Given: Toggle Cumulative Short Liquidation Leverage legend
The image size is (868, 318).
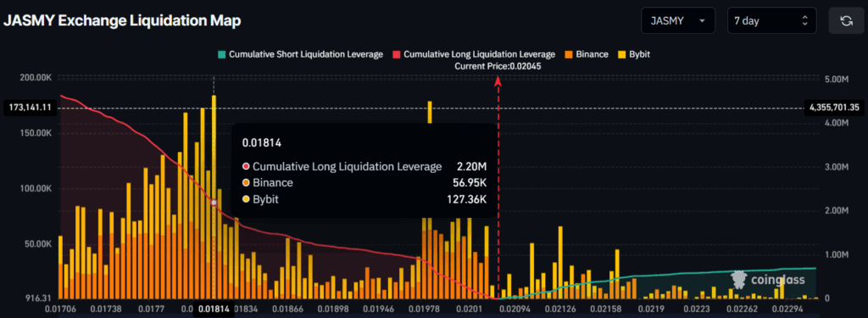Looking at the screenshot, I should tap(300, 54).
